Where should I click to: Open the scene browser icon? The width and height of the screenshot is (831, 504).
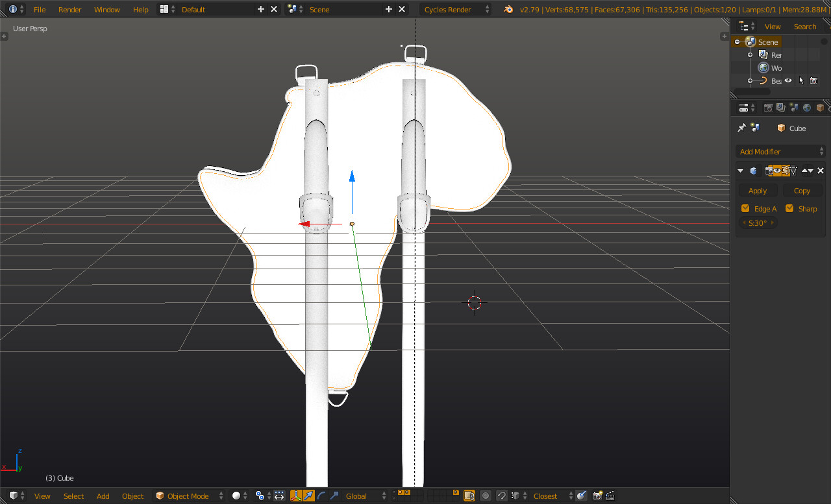tap(295, 9)
